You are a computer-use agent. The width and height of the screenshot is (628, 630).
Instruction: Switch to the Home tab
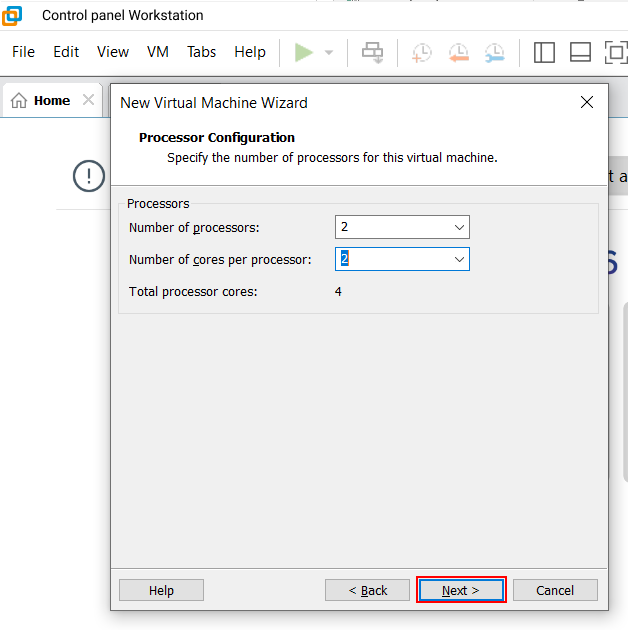pyautogui.click(x=42, y=101)
